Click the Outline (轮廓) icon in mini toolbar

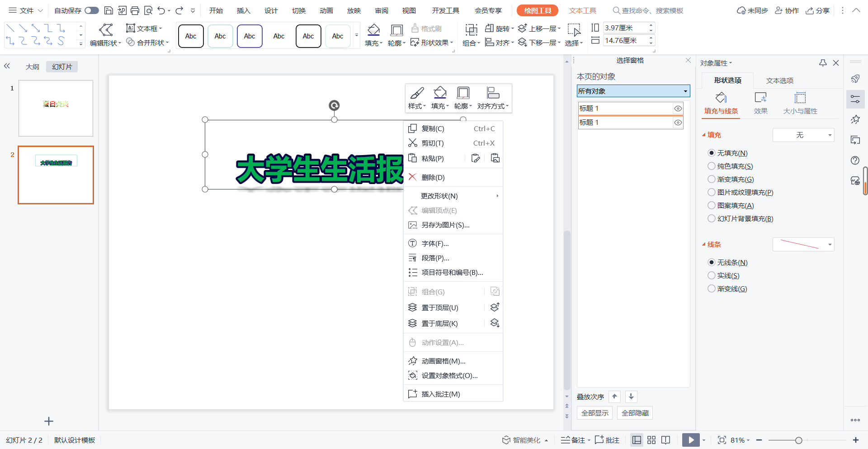(x=463, y=93)
